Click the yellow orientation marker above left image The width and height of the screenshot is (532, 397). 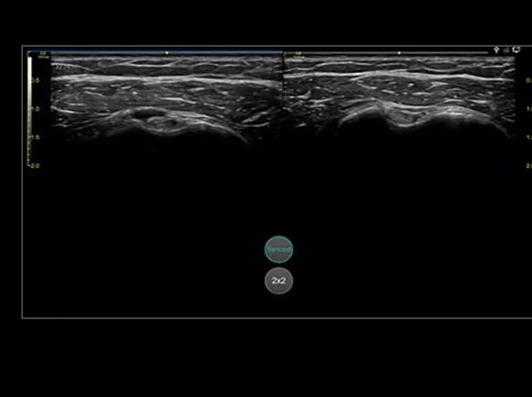(167, 53)
